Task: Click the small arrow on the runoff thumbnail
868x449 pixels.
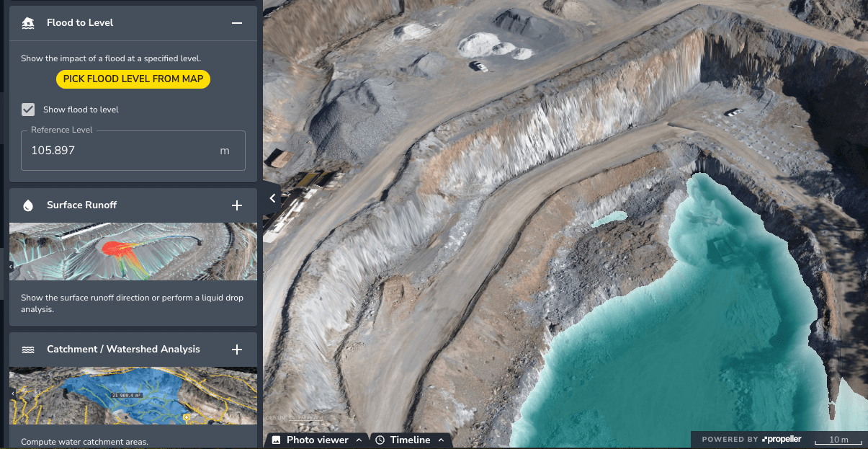Action: click(x=11, y=267)
